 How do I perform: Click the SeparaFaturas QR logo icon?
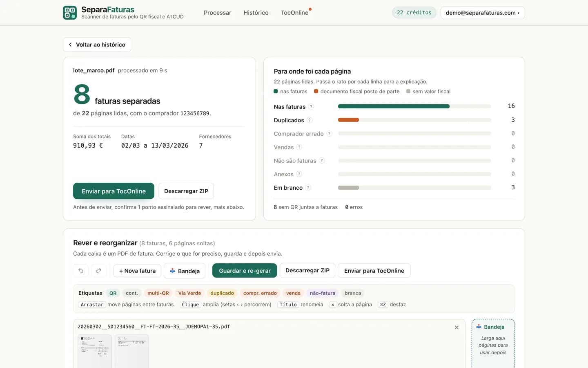pos(70,13)
